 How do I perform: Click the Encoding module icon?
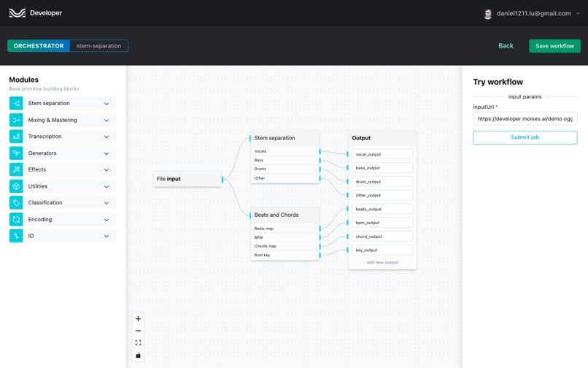click(x=16, y=219)
